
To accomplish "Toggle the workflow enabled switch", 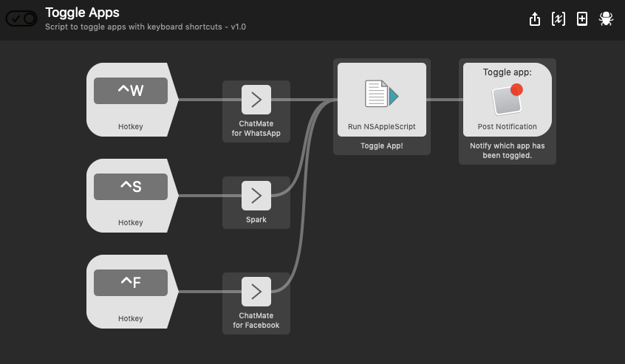I will pos(21,19).
